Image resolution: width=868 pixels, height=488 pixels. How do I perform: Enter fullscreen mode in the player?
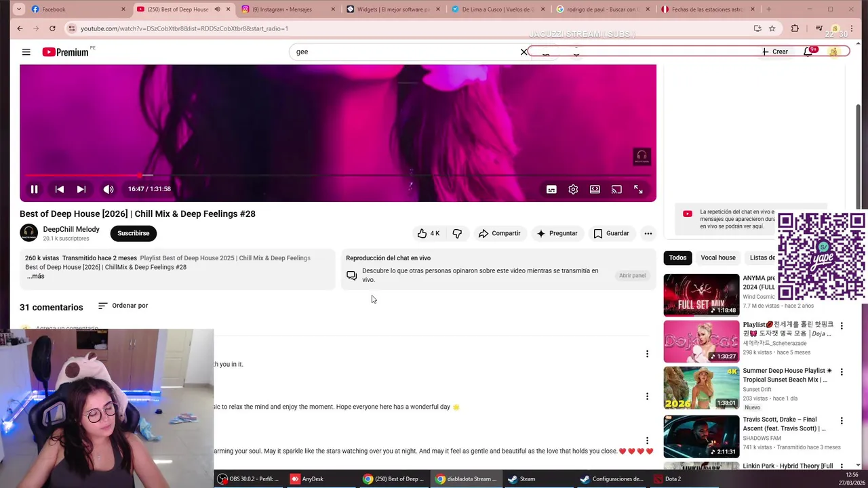pos(638,189)
